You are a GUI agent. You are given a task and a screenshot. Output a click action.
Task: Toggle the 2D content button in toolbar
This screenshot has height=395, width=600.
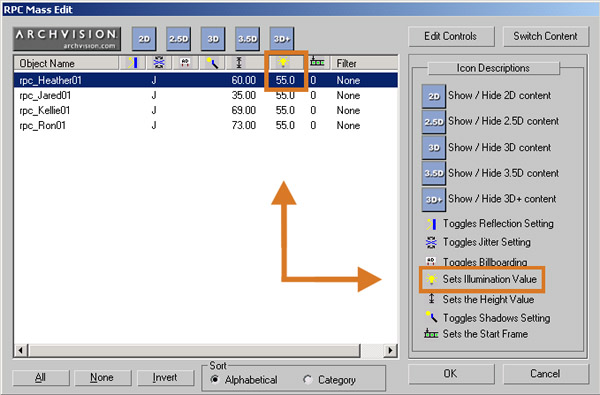coord(144,39)
